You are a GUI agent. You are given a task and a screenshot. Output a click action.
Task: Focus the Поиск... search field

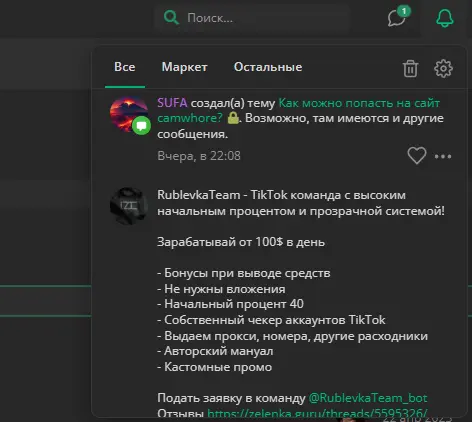pyautogui.click(x=252, y=18)
